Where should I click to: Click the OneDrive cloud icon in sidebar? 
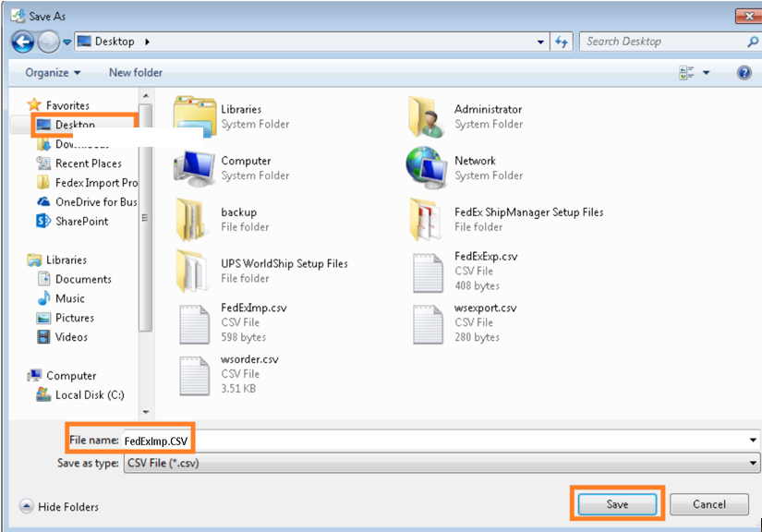pos(43,201)
